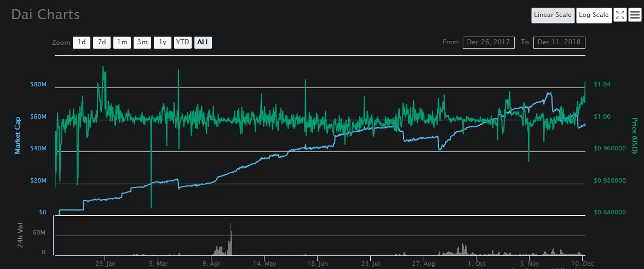Click the 27. Aug date label
Screen dimensions: 644x269
[423, 264]
